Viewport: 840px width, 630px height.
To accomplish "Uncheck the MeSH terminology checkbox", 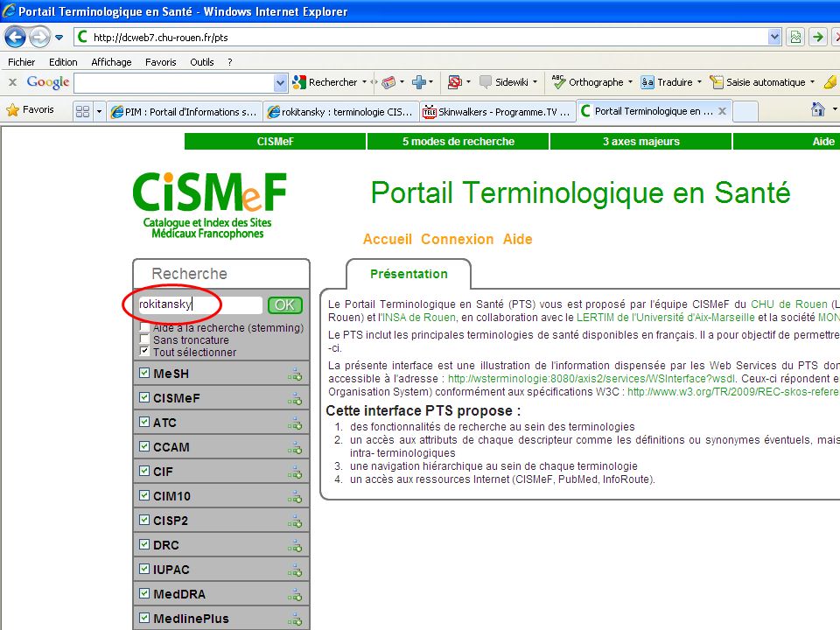I will (x=144, y=373).
